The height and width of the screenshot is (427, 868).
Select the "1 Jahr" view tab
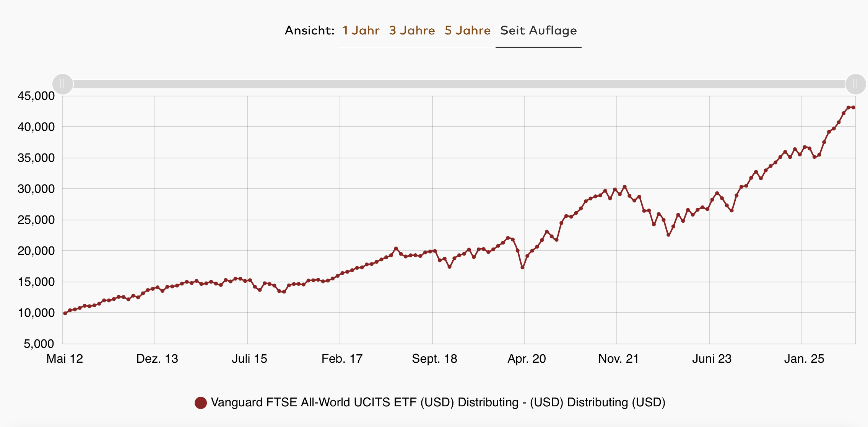[x=361, y=30]
